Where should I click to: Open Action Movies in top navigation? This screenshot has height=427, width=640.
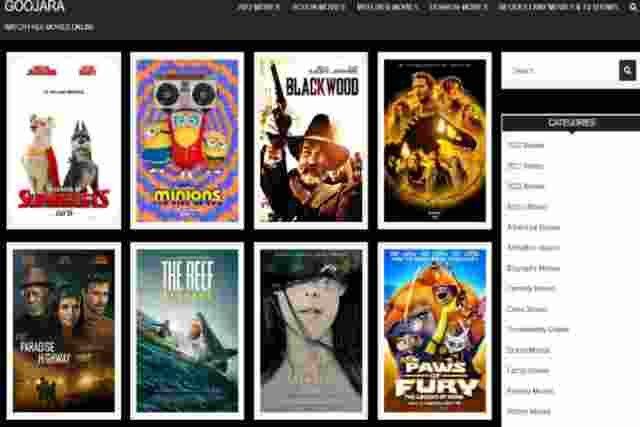pos(318,7)
